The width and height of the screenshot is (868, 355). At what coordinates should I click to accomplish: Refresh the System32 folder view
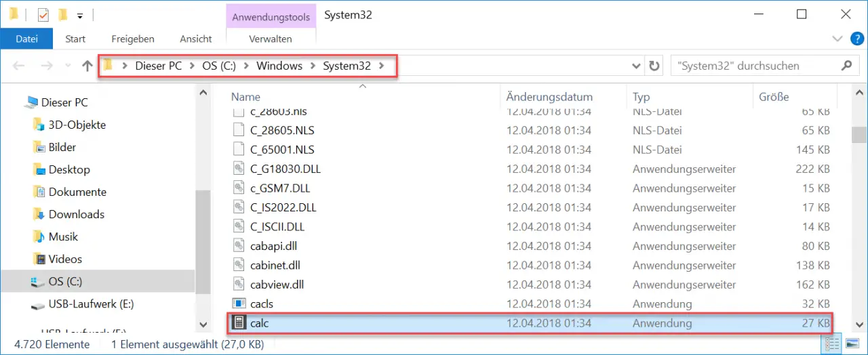point(654,66)
